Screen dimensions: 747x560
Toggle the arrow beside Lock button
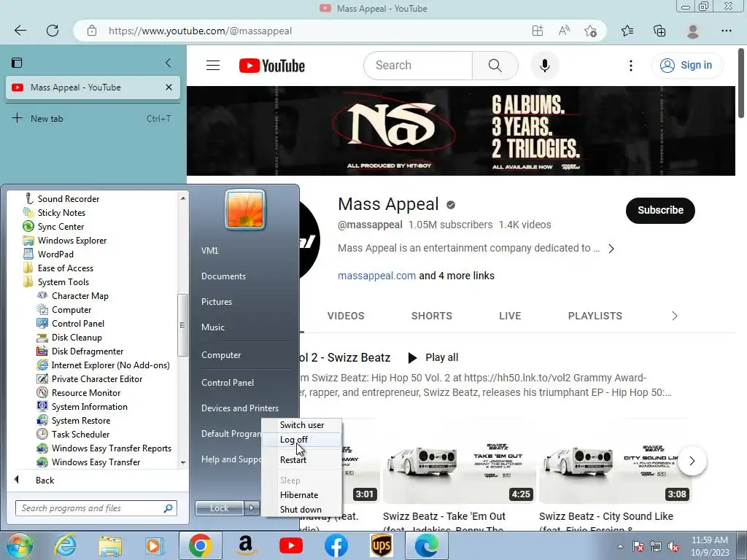(252, 508)
